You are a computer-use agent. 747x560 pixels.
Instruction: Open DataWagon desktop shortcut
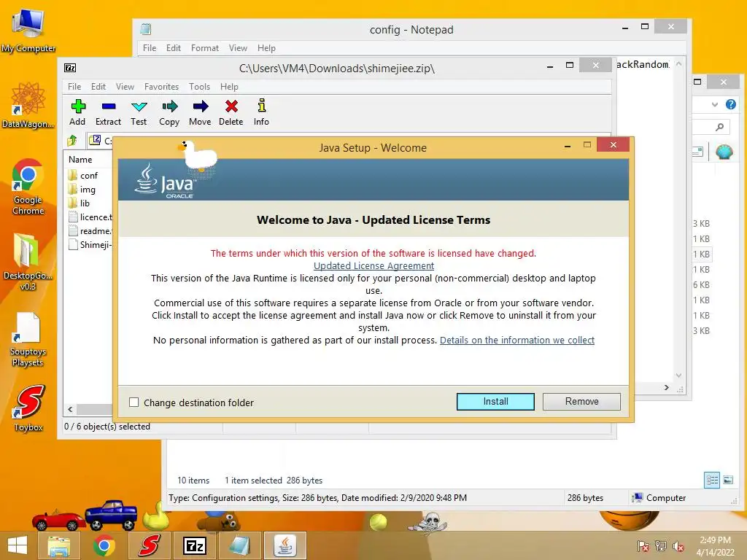coord(28,104)
